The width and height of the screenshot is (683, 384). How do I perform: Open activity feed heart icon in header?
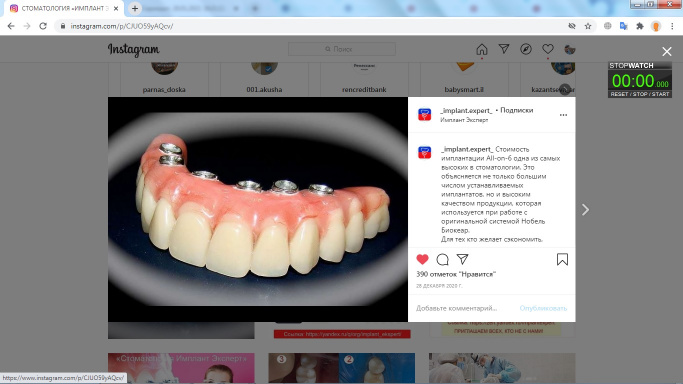pyautogui.click(x=548, y=49)
